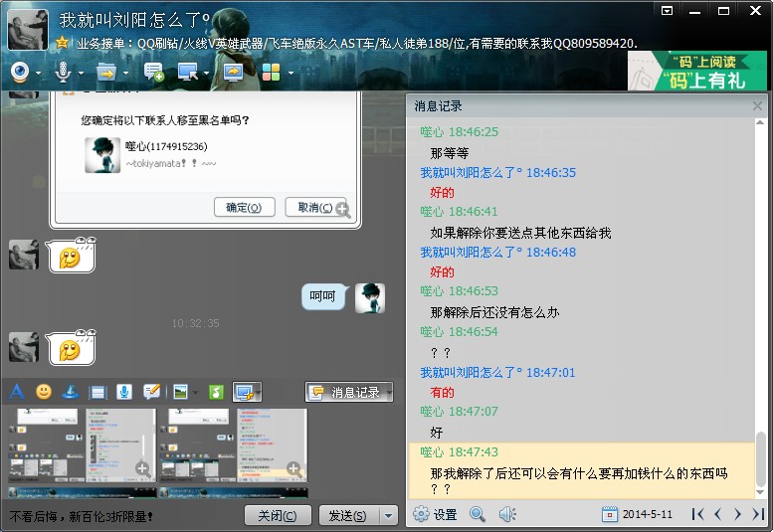Start a voice call with microphone icon
The width and height of the screenshot is (773, 532).
[x=63, y=73]
